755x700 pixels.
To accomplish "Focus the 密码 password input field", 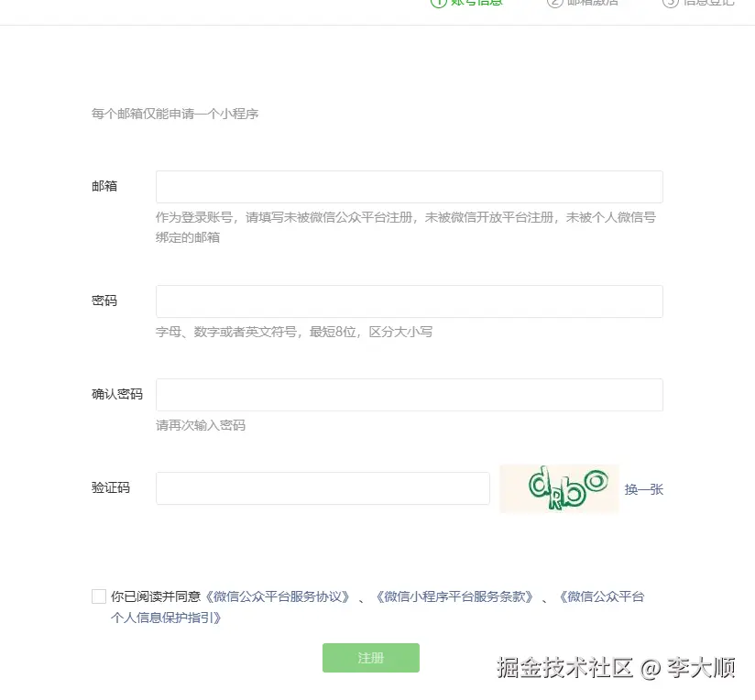I will point(410,301).
